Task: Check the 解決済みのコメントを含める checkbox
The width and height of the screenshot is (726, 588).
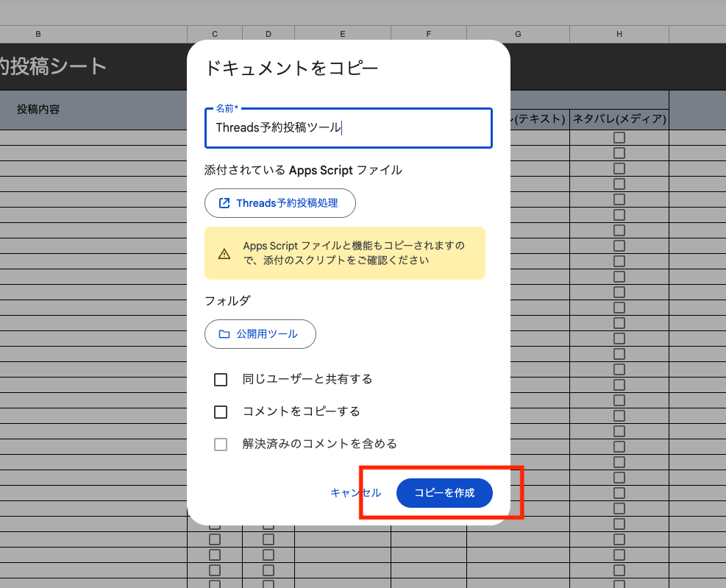Action: click(x=221, y=444)
